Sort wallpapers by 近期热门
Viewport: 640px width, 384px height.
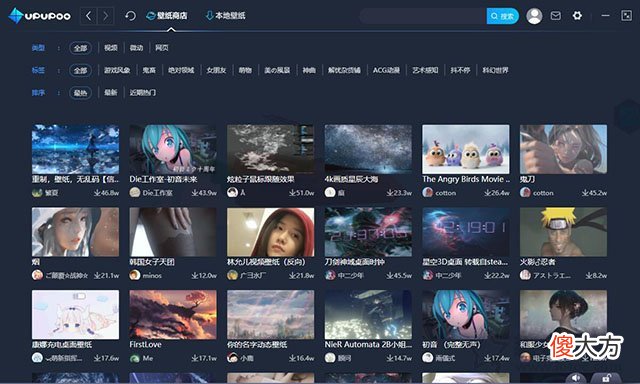click(142, 93)
